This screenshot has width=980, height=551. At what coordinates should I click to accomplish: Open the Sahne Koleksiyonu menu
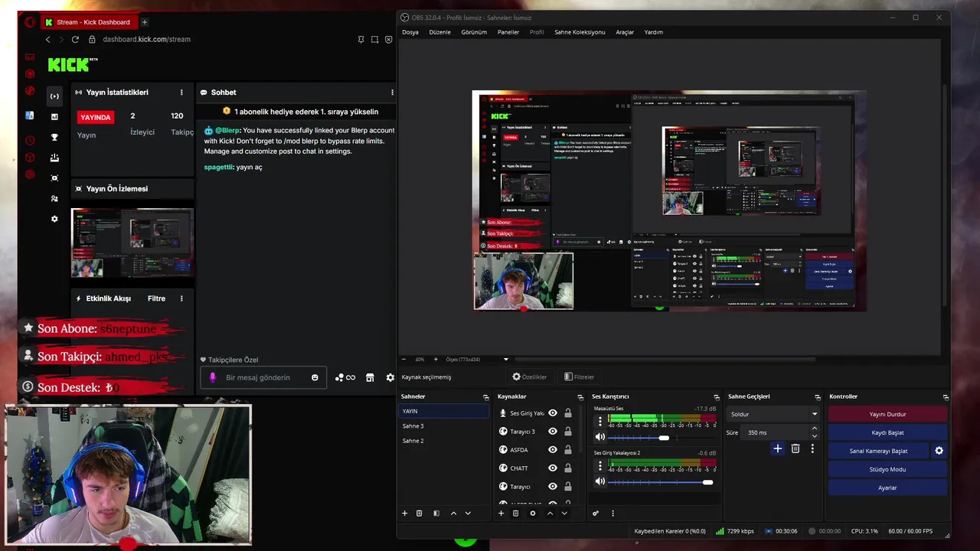click(580, 32)
